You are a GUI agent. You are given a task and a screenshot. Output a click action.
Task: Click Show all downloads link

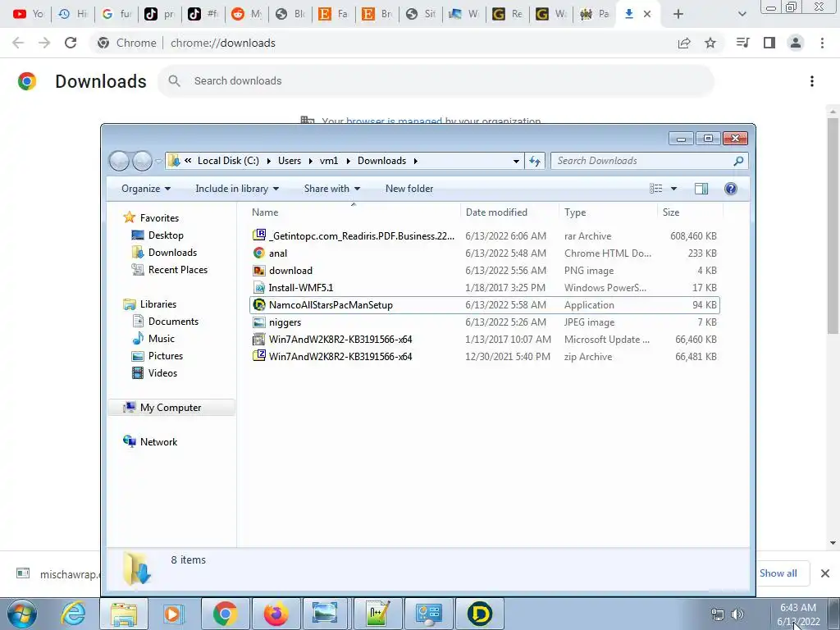[778, 573]
